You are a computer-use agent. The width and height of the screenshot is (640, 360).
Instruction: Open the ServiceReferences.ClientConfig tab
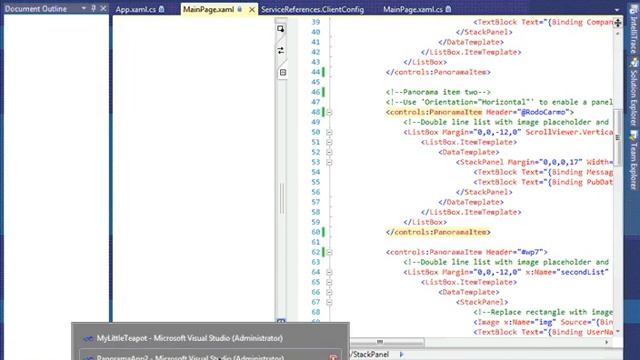[x=312, y=9]
